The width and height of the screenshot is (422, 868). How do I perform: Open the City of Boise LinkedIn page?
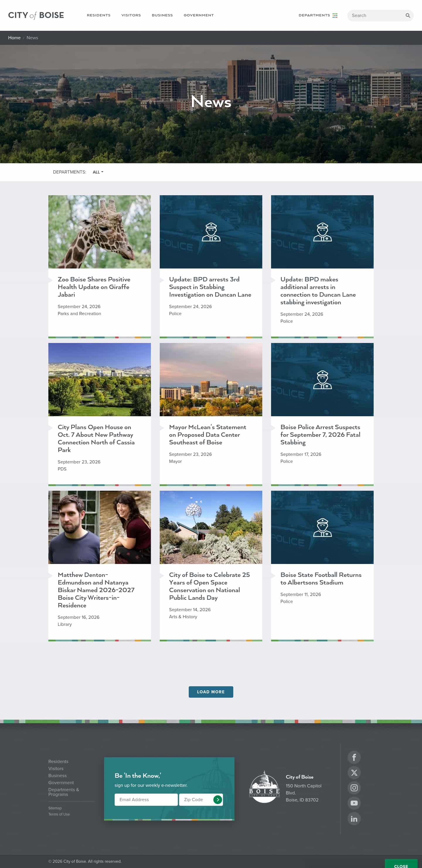pyautogui.click(x=354, y=818)
